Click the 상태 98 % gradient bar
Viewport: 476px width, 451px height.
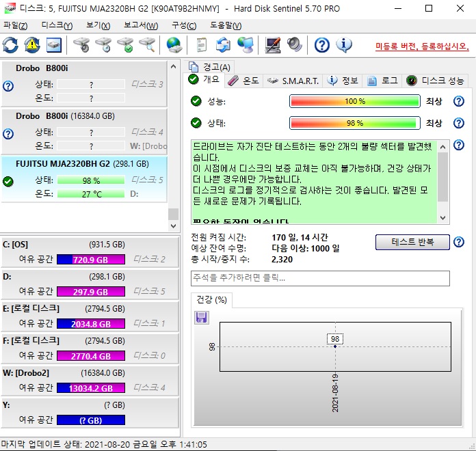[354, 123]
